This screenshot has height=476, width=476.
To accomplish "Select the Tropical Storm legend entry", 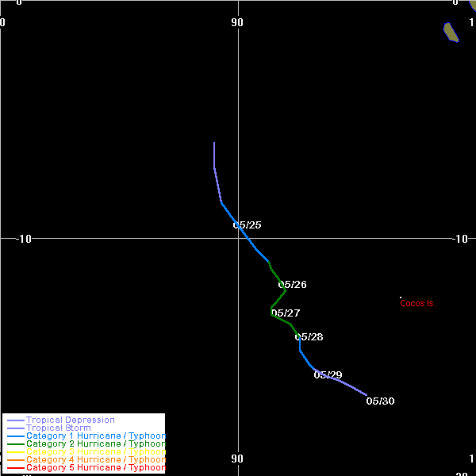I will [x=58, y=428].
